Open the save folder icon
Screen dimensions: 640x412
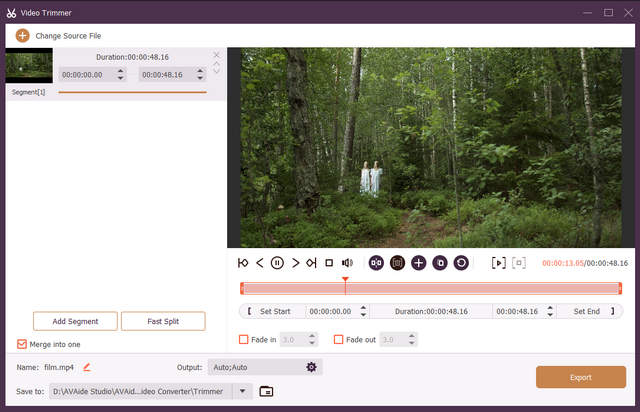pyautogui.click(x=266, y=391)
